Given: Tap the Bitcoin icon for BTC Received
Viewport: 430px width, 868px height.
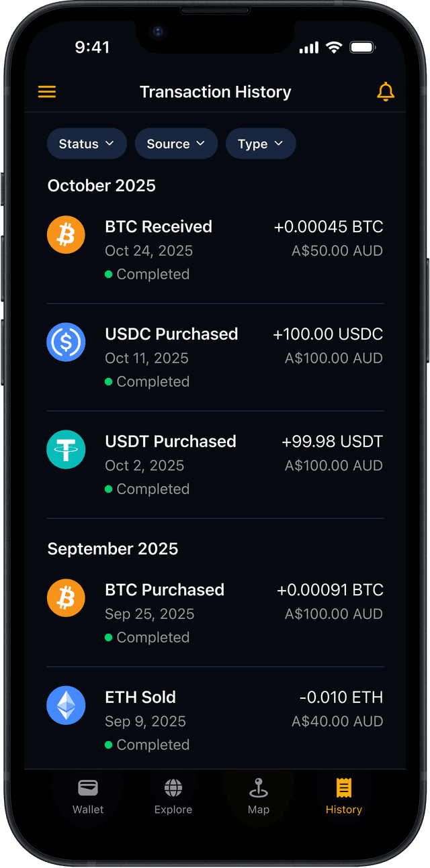Looking at the screenshot, I should [x=66, y=235].
